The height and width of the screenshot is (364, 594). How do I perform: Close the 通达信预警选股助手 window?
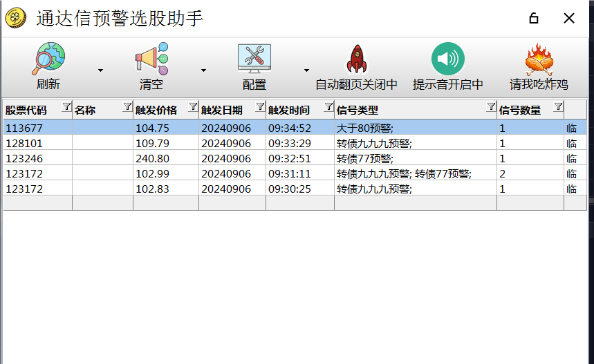coord(568,18)
